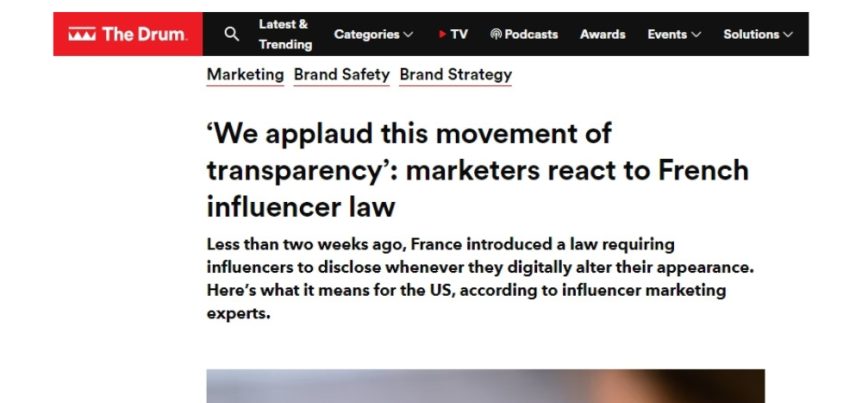Click The Drum wordmark text
The height and width of the screenshot is (403, 862).
144,34
